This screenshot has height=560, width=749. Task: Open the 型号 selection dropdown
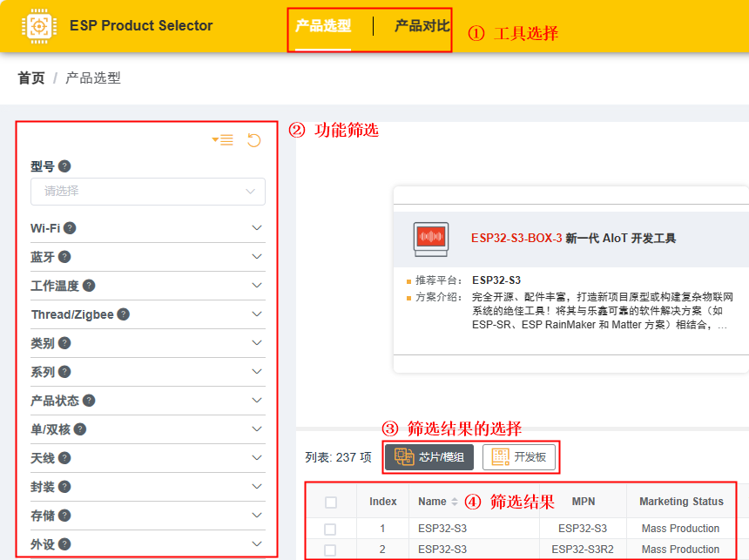pos(148,192)
